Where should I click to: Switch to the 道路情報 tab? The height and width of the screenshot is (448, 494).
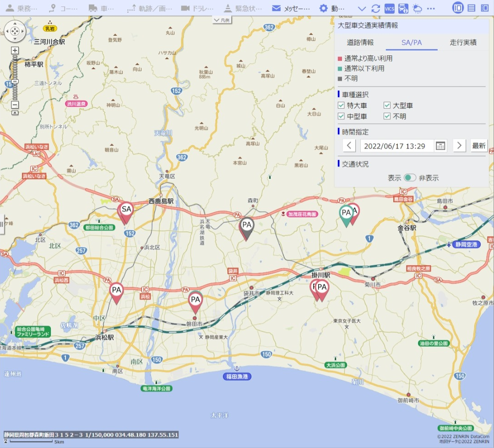[x=360, y=43]
